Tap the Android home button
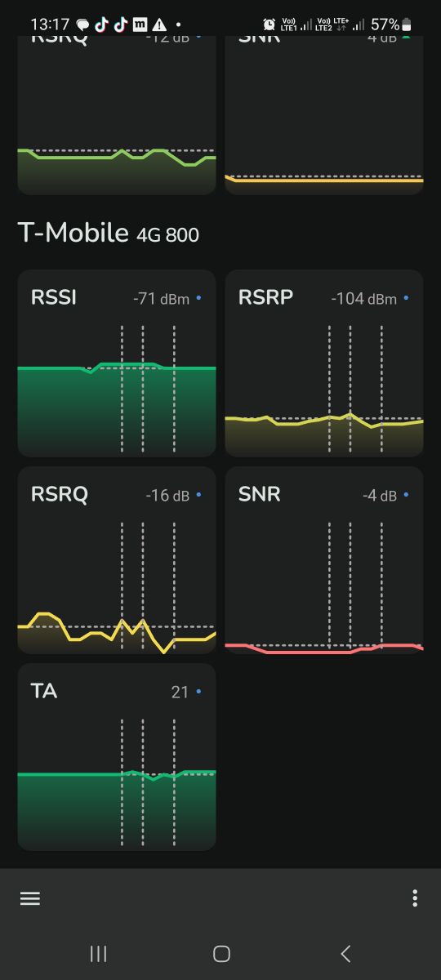Viewport: 441px width, 980px height. point(221,953)
